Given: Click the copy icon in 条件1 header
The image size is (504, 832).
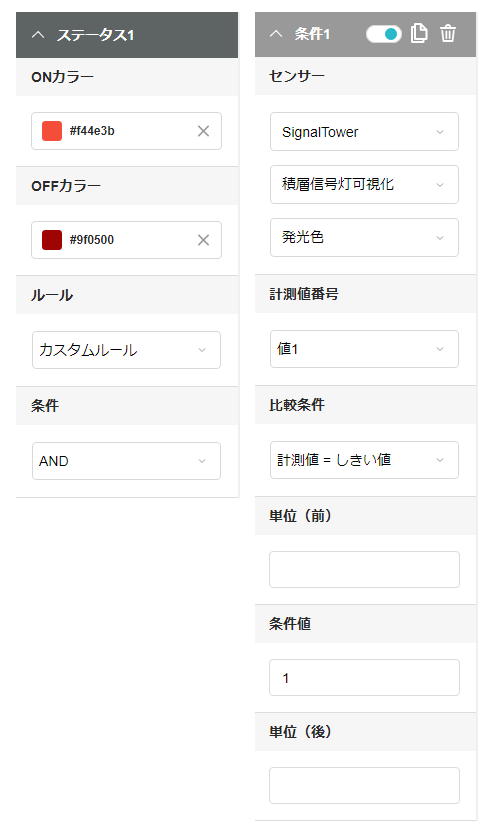Looking at the screenshot, I should (x=419, y=33).
